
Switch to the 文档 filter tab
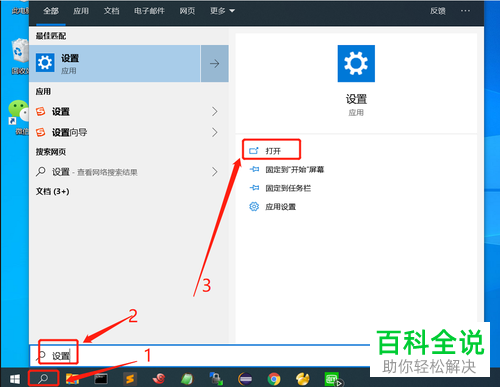point(111,11)
